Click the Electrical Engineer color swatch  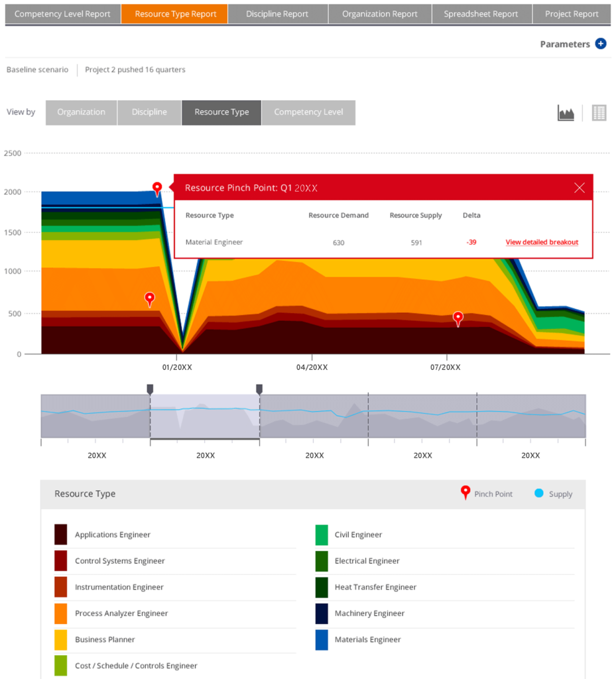click(322, 561)
